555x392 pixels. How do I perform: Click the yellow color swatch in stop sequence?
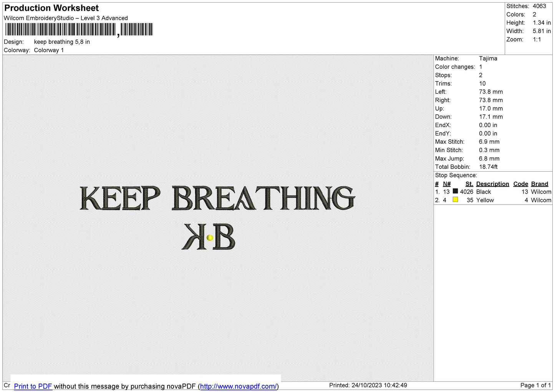(x=455, y=200)
